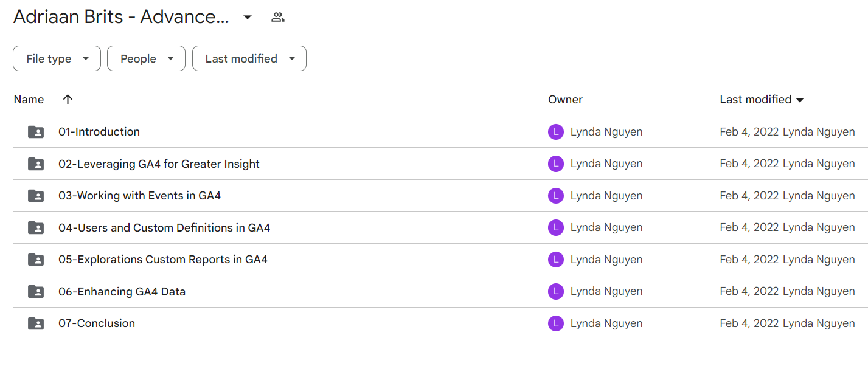Click owner name Lynda Nguyen for 01-Introduction

point(606,132)
